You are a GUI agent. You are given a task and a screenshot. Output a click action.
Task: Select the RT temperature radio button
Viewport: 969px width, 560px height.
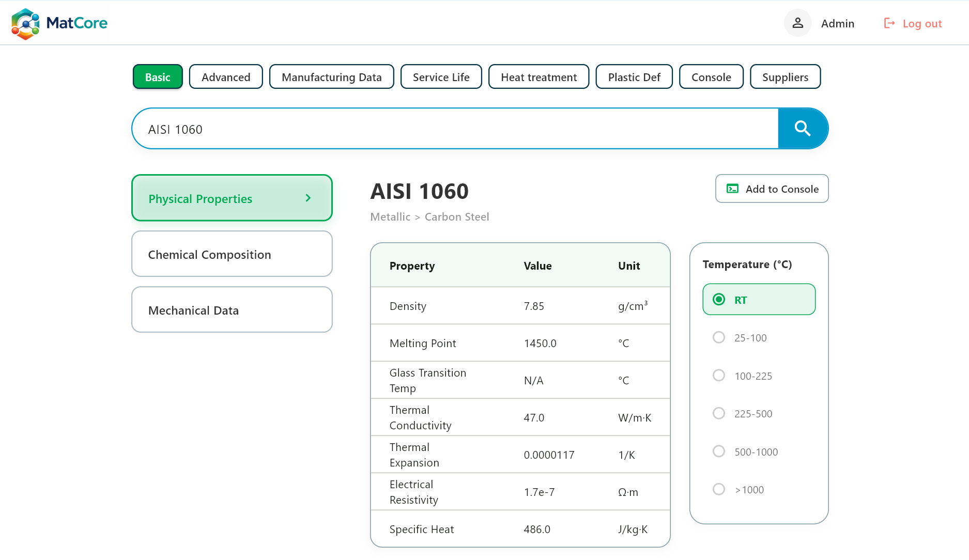(x=719, y=300)
